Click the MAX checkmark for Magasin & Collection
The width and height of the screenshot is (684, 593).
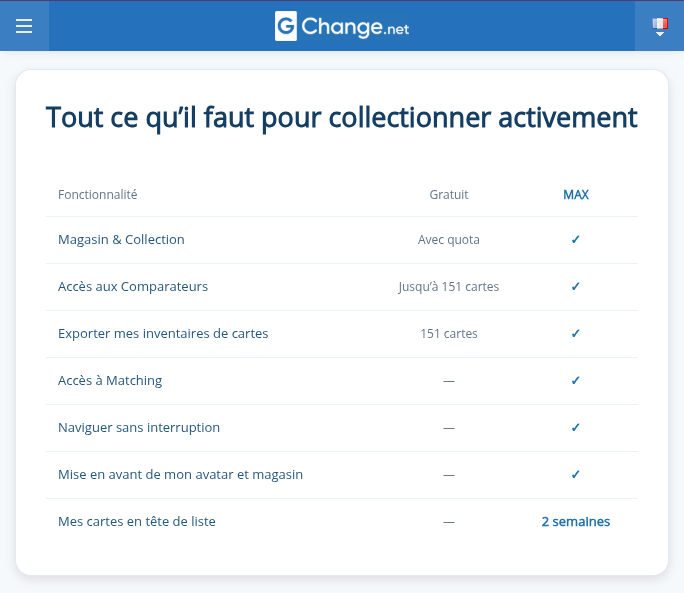(575, 240)
